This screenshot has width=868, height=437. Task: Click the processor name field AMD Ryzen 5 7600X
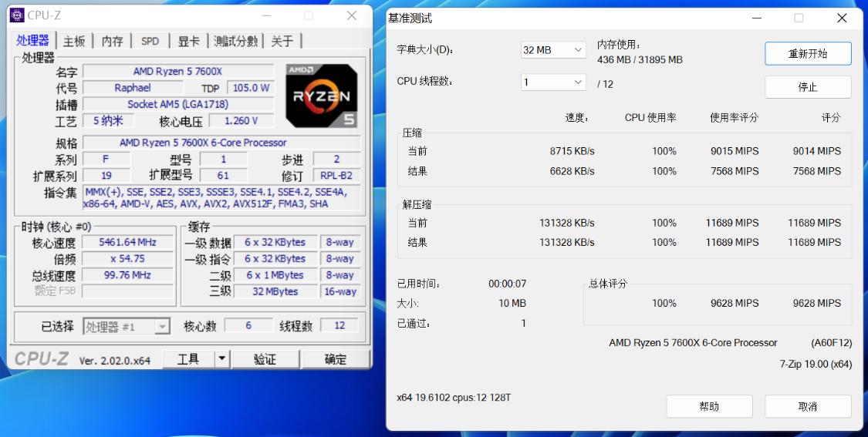pyautogui.click(x=178, y=72)
